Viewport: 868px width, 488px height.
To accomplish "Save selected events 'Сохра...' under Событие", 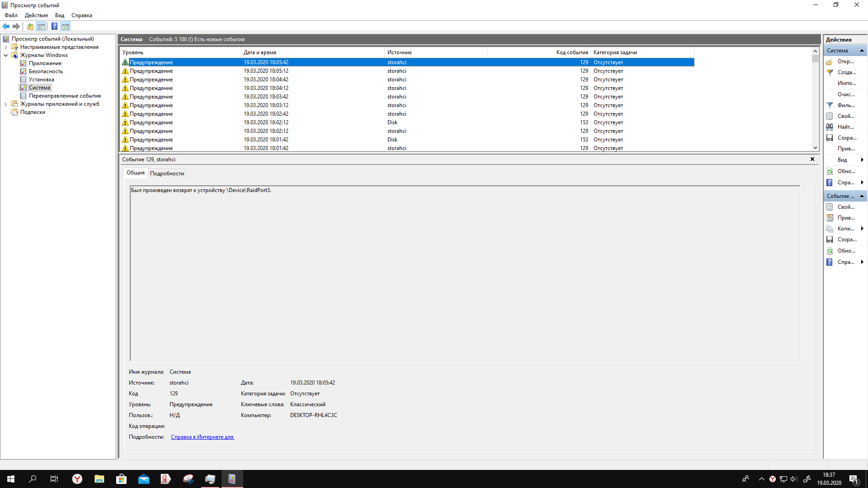I will coord(847,239).
